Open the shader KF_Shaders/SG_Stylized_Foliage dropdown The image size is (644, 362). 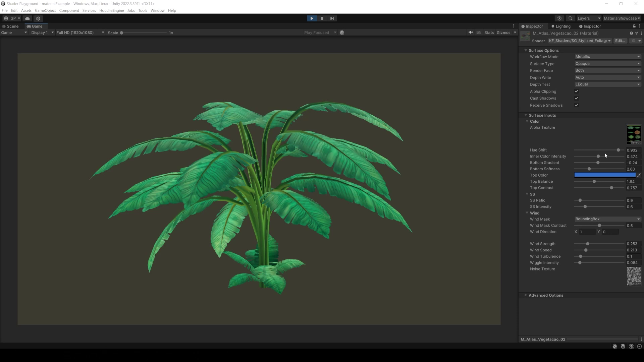[x=580, y=41]
